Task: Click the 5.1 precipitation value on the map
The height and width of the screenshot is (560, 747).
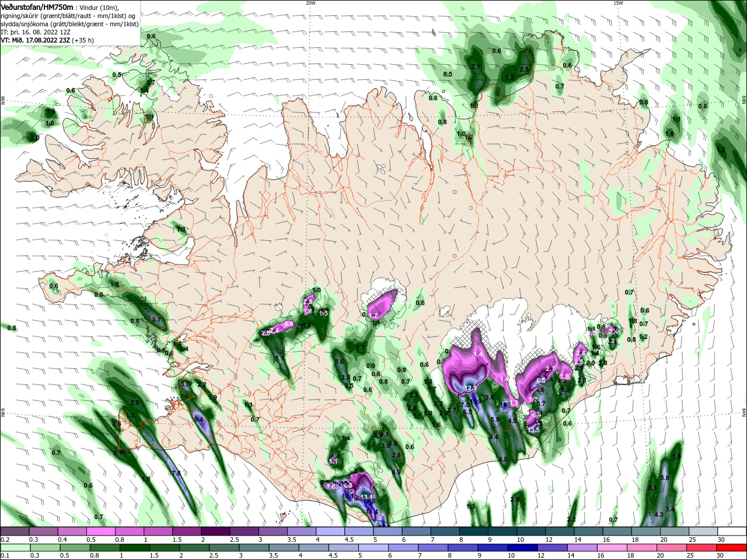Action: point(280,358)
